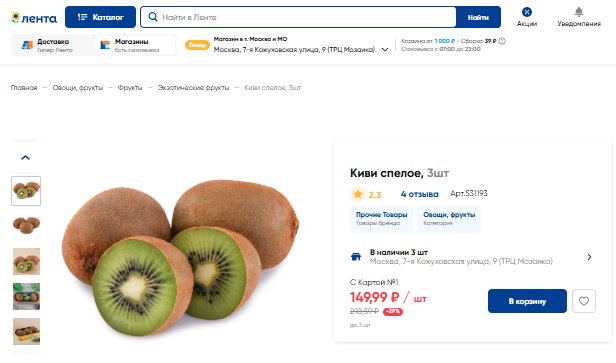Open the Акции promotions icon
616x363 pixels.
click(x=526, y=17)
